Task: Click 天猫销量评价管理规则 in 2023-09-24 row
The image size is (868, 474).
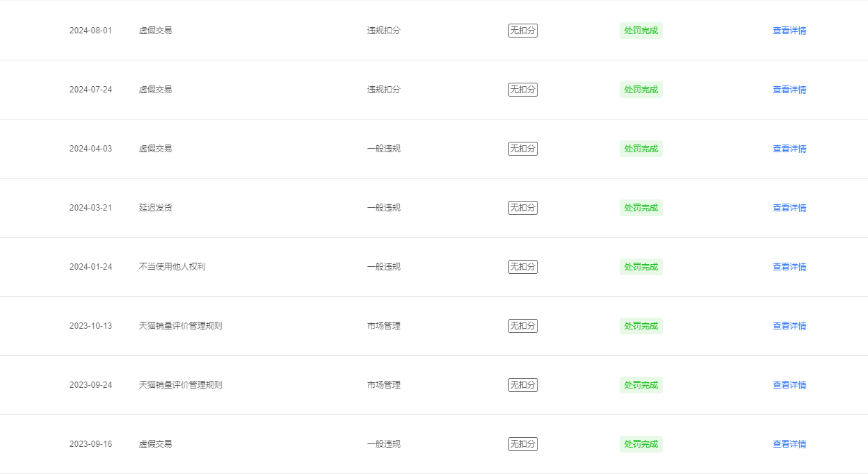Action: coord(181,385)
